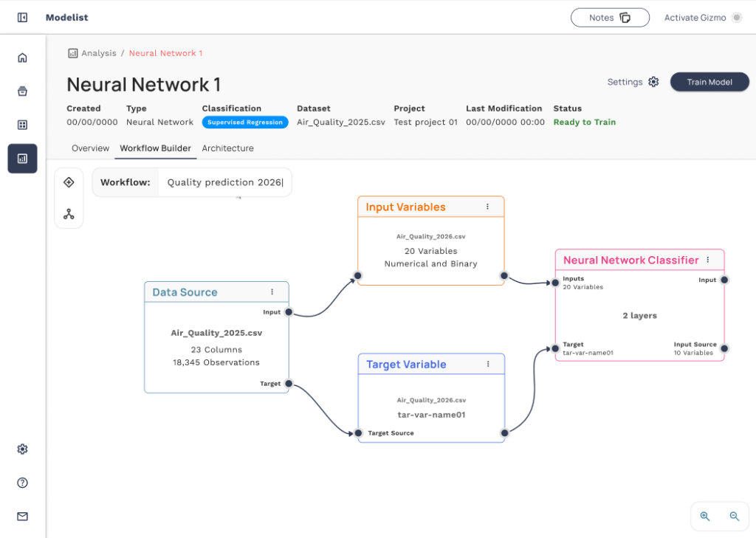Switch to the Overview tab

coord(90,148)
